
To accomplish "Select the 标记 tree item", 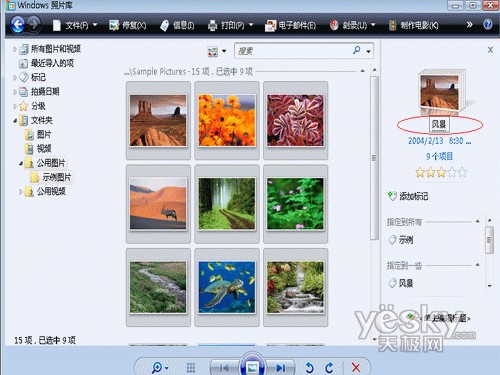I will coord(38,77).
